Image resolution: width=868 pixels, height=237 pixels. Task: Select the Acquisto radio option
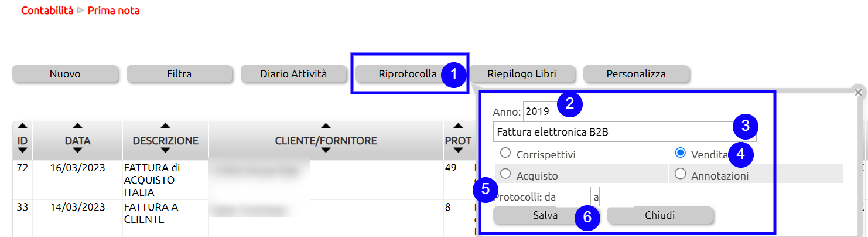[x=506, y=174]
